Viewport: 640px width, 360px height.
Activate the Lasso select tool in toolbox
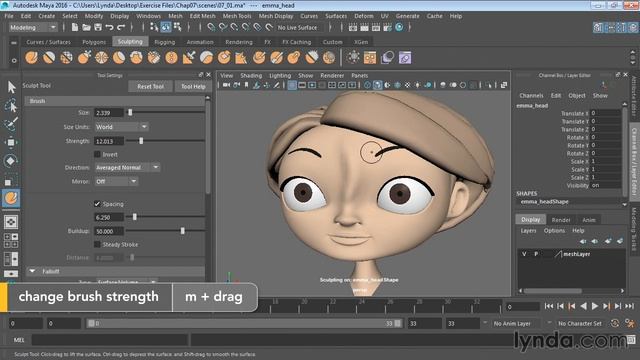pos(11,105)
